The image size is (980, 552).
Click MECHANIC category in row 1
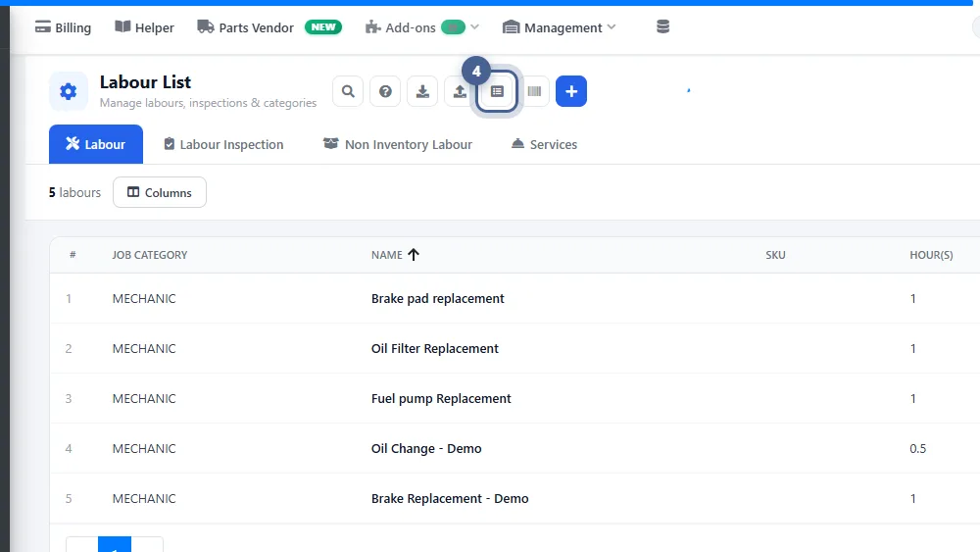144,299
